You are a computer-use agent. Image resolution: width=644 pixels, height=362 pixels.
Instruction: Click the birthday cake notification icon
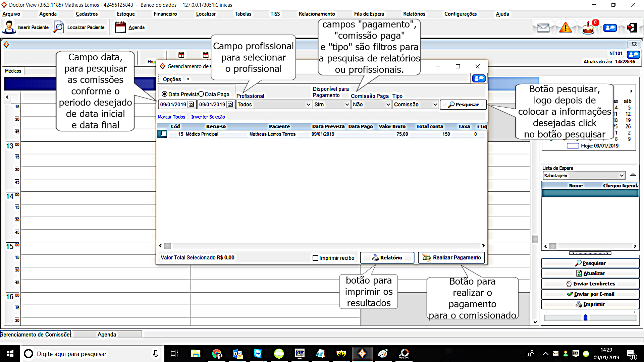pos(588,28)
